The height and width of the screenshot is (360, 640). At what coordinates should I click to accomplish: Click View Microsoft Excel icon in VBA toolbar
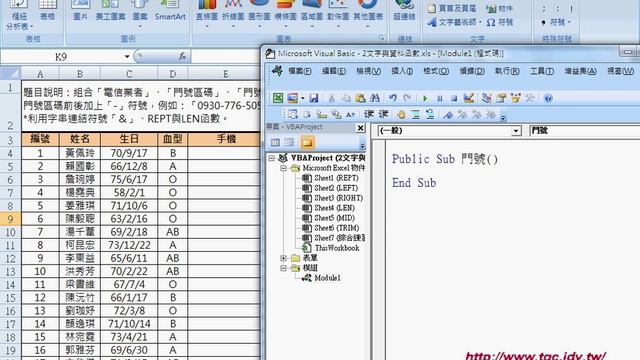tap(278, 98)
